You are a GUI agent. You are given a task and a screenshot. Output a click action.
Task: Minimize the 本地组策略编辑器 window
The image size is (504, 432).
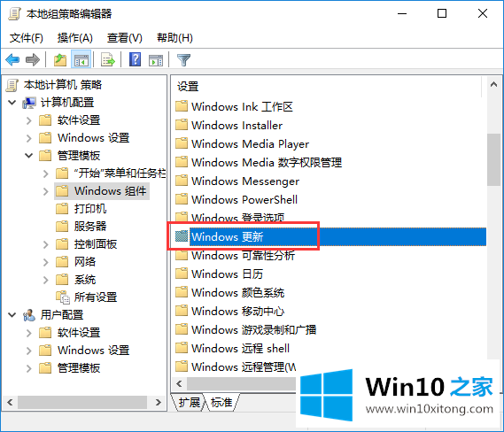pos(402,13)
